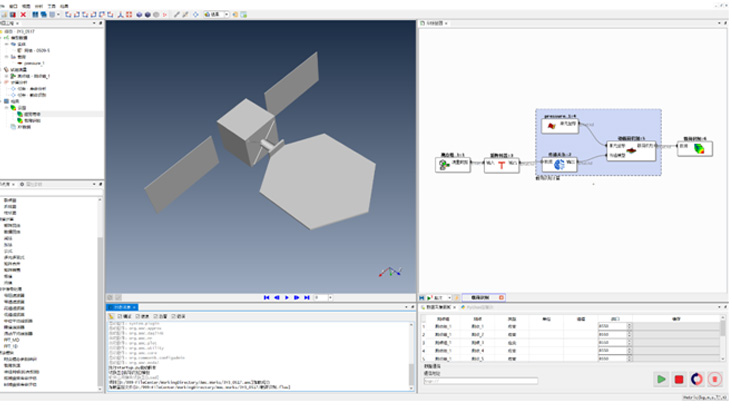Select the blue message output tab
732x412 pixels.
coord(123,307)
